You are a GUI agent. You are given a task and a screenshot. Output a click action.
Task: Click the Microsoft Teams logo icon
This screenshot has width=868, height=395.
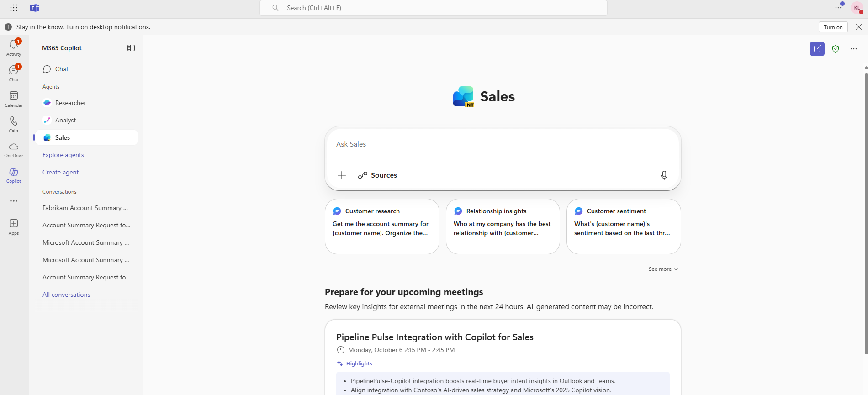[35, 8]
